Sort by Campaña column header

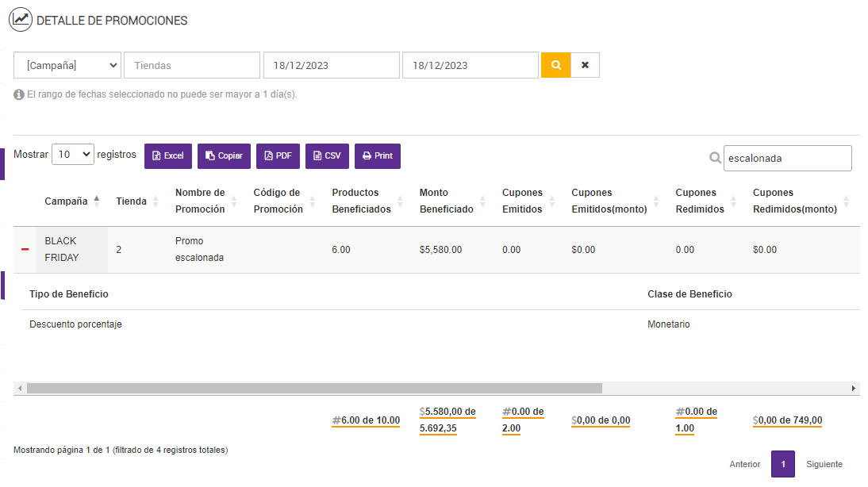tap(67, 201)
